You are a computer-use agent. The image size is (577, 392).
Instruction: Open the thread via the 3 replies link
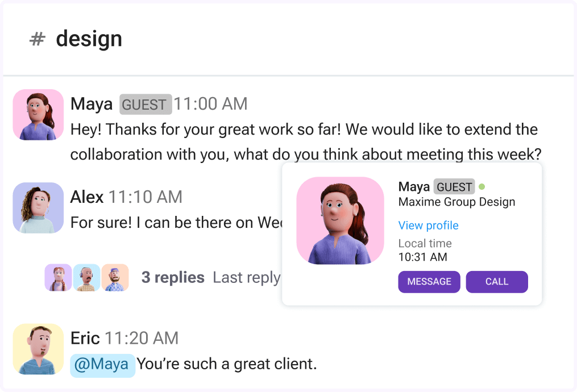[x=173, y=277]
